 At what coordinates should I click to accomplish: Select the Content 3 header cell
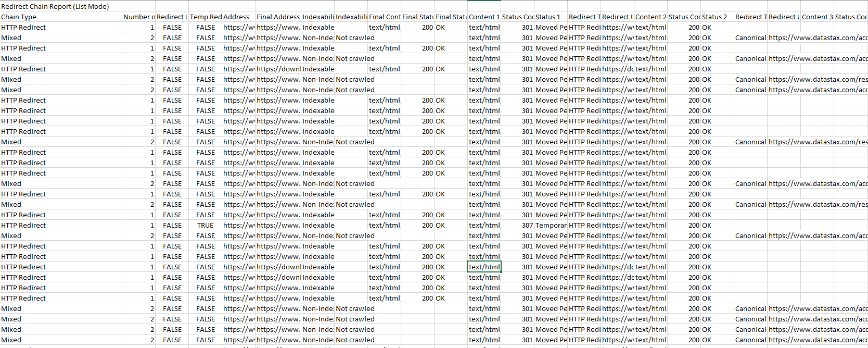point(817,17)
